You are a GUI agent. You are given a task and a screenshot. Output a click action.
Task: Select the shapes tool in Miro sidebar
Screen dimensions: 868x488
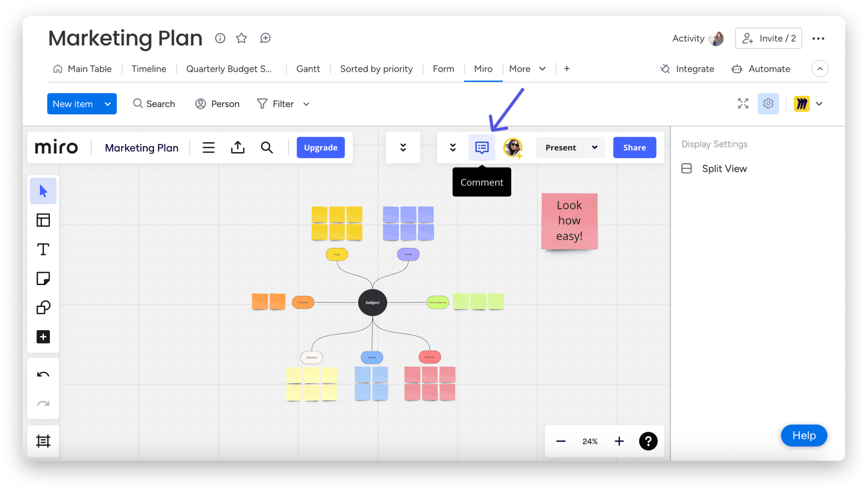tap(43, 307)
